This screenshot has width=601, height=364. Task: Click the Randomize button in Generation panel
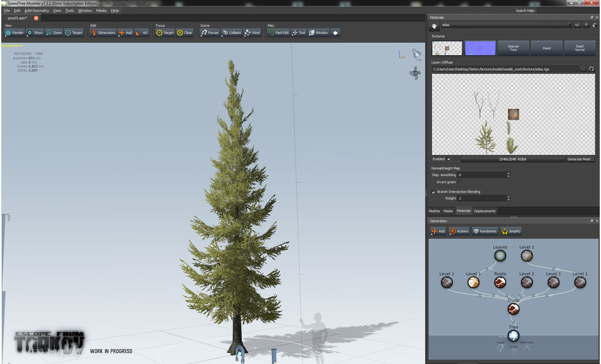pos(484,231)
